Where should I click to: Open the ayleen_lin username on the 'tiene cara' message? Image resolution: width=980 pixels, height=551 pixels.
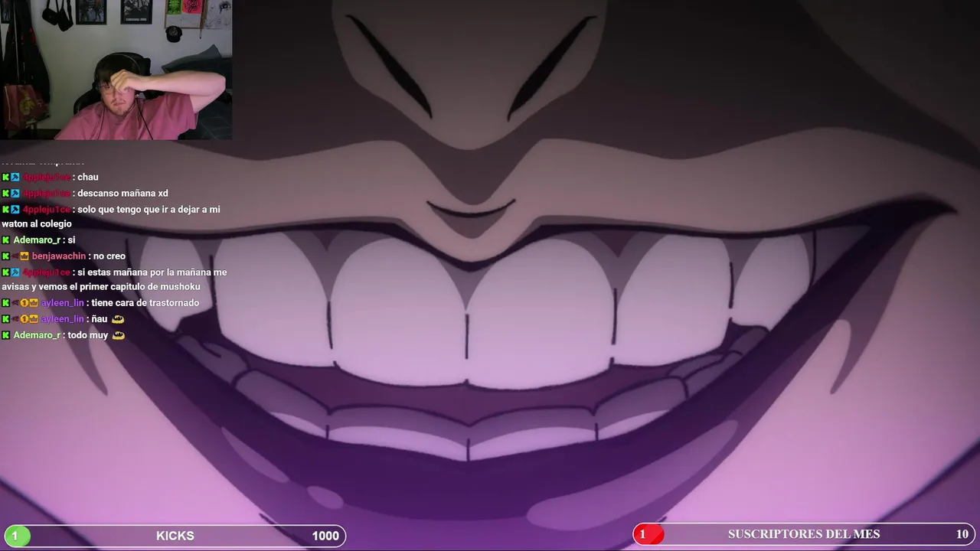[62, 303]
